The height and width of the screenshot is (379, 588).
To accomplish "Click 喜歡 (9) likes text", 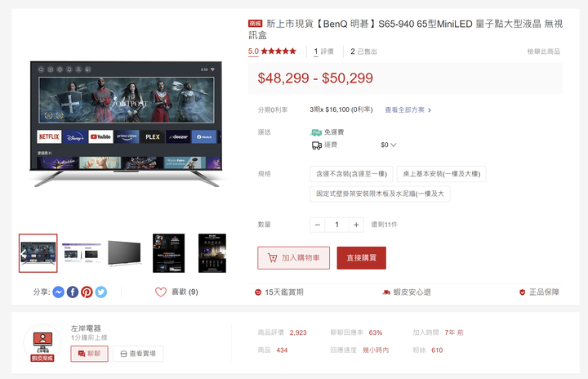I will [x=185, y=292].
